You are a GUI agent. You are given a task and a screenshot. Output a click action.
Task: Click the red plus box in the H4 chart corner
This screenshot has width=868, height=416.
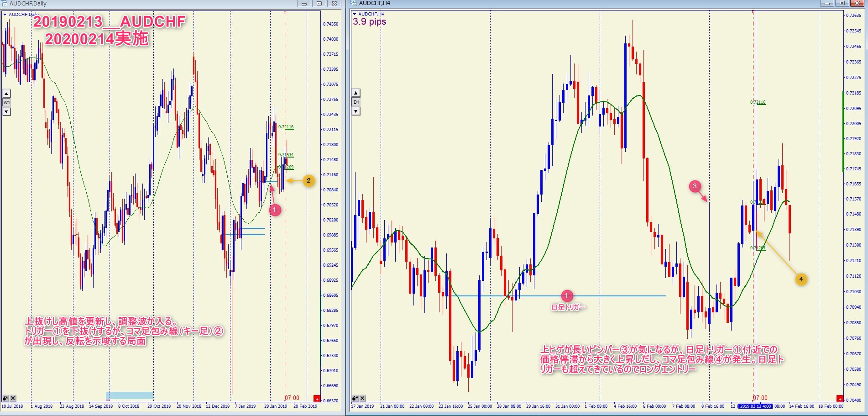tap(839, 399)
